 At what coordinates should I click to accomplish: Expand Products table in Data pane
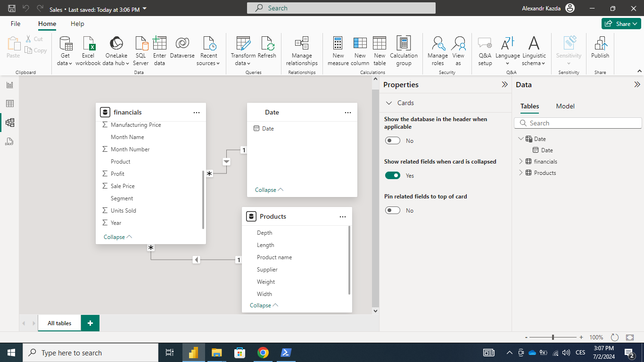[520, 173]
